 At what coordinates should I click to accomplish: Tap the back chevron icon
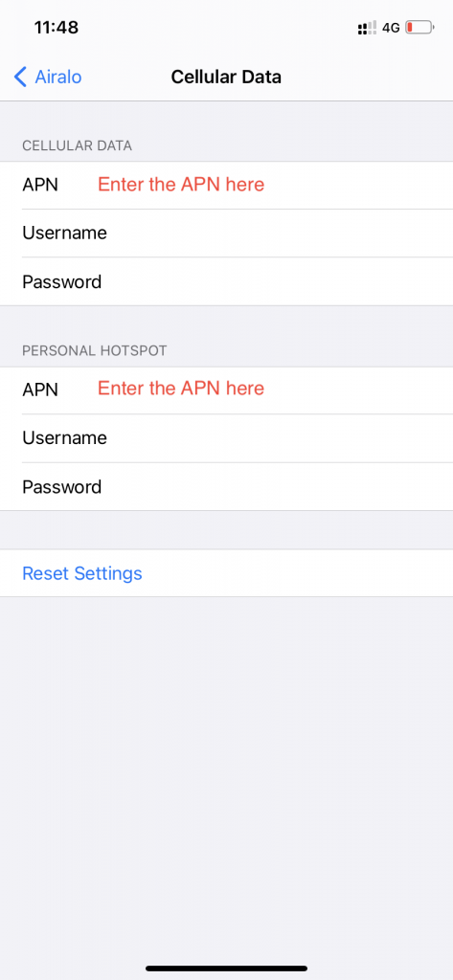(x=20, y=78)
